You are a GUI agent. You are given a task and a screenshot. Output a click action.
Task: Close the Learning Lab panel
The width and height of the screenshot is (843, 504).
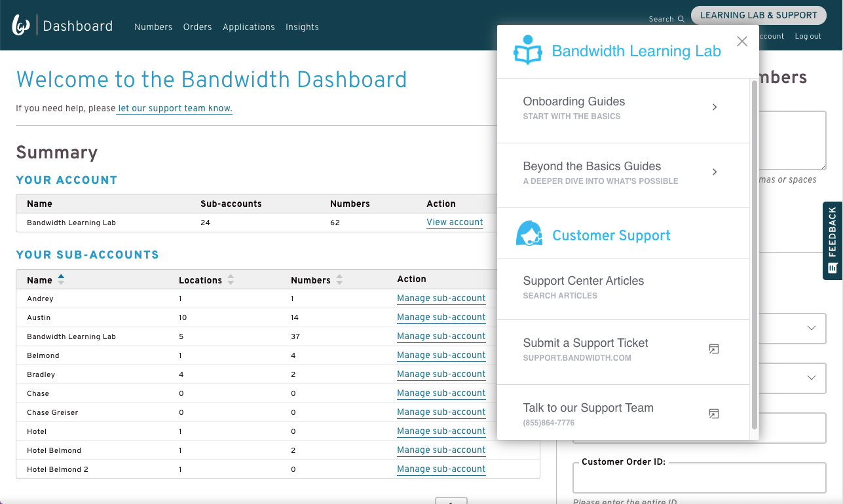pos(742,41)
